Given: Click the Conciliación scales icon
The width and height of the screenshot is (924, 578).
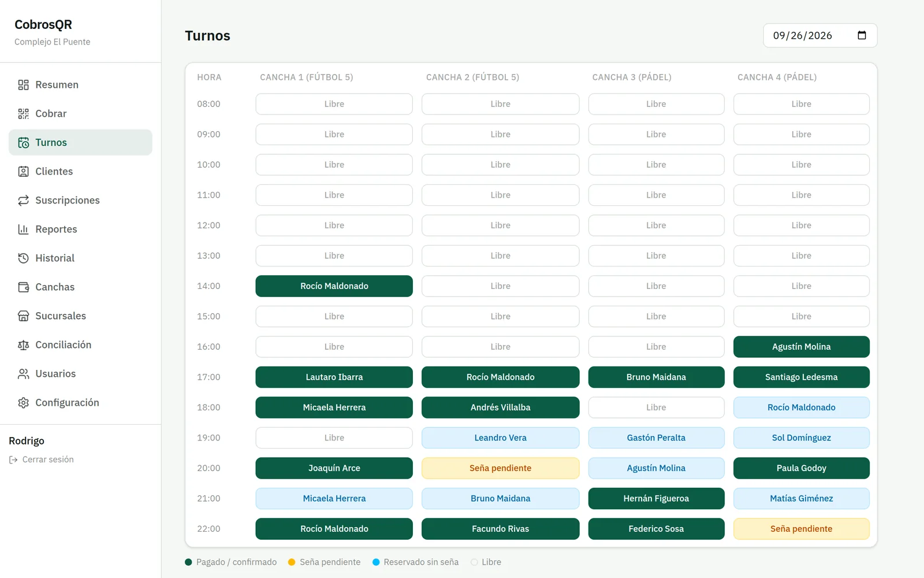Looking at the screenshot, I should click(x=23, y=345).
